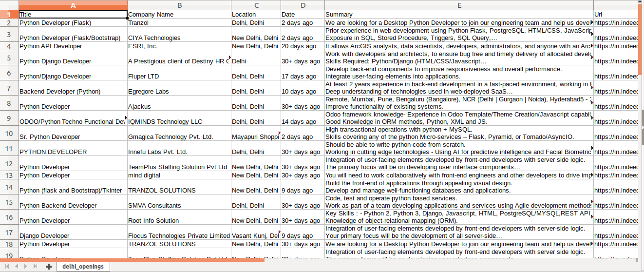Image resolution: width=644 pixels, height=272 pixels.
Task: Select the "14 days ago" date cell
Action: (303, 118)
